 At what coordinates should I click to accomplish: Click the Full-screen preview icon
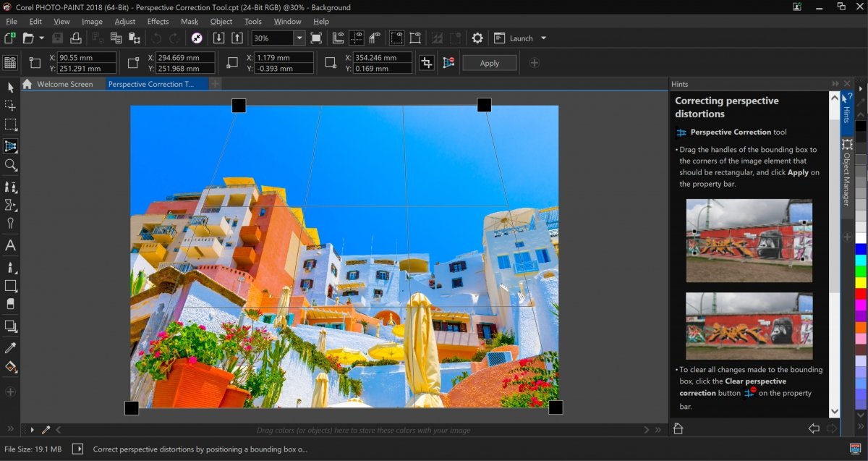pyautogui.click(x=316, y=38)
